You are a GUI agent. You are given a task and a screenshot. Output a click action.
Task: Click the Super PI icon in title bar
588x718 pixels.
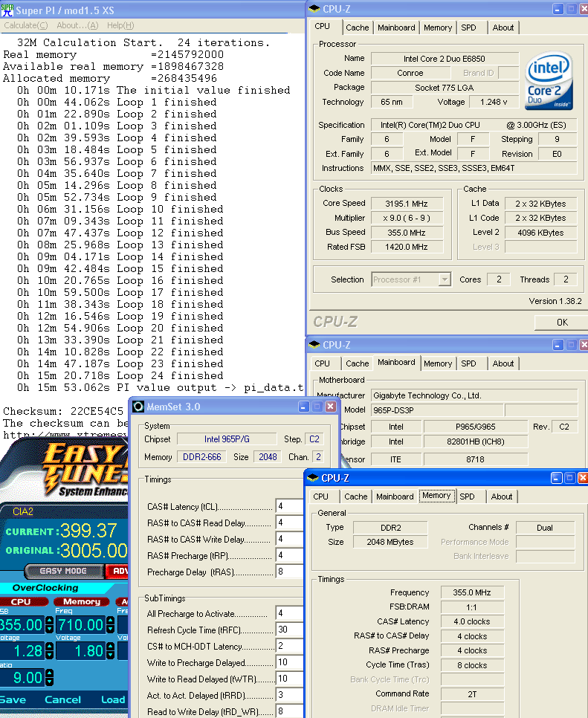point(7,9)
